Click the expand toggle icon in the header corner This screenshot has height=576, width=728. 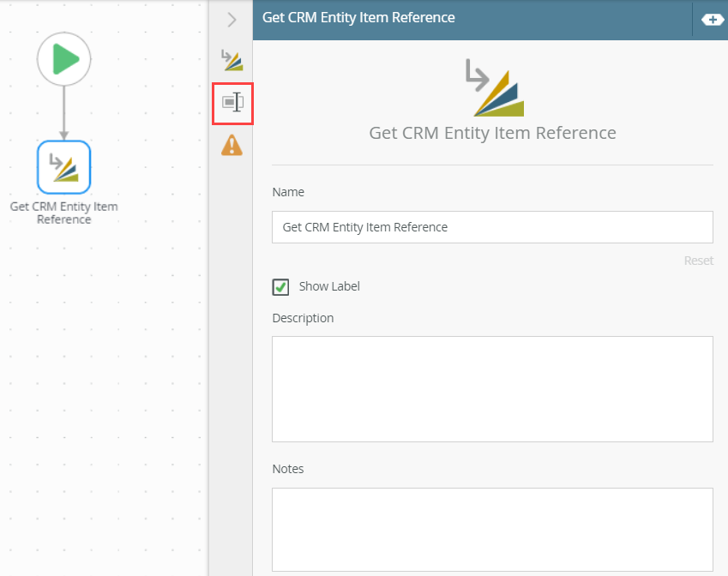click(712, 19)
